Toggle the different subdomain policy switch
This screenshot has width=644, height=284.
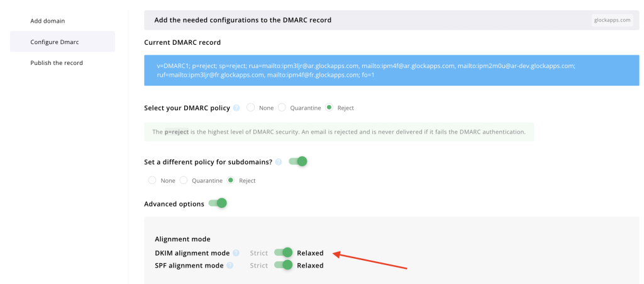297,162
